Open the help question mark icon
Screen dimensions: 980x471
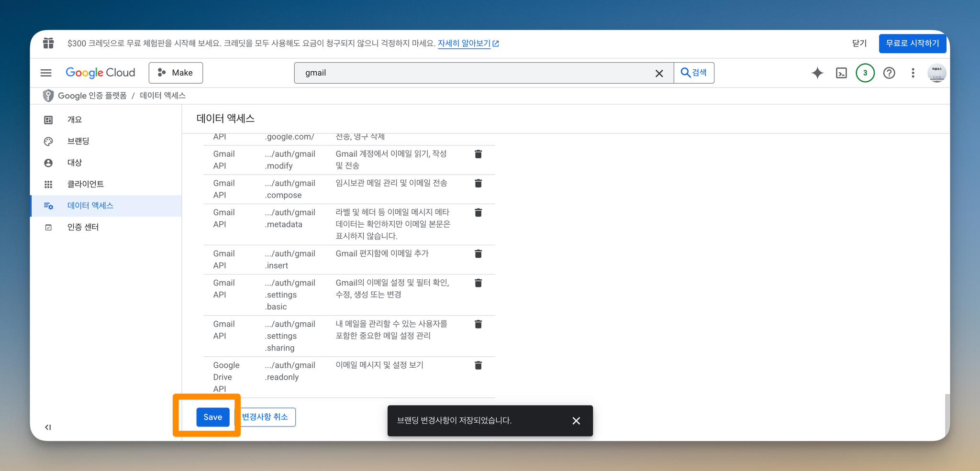pos(889,73)
